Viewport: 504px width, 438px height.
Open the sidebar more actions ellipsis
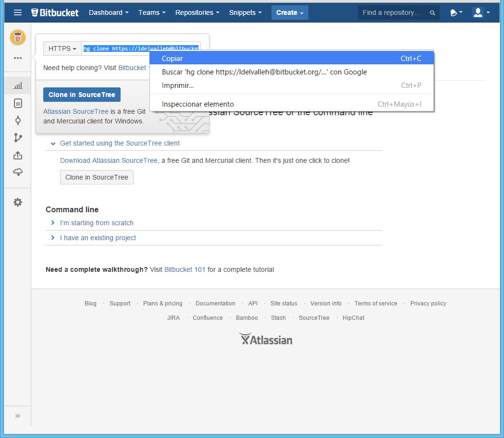click(x=18, y=58)
